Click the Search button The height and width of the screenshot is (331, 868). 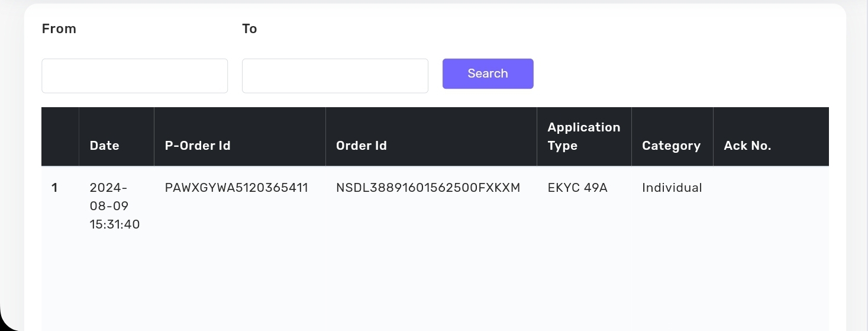(488, 73)
